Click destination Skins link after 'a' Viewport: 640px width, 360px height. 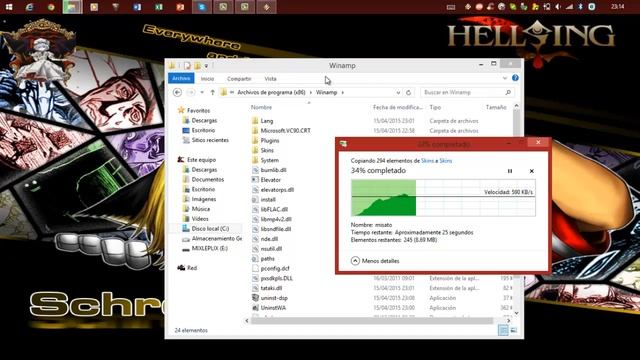tap(445, 161)
